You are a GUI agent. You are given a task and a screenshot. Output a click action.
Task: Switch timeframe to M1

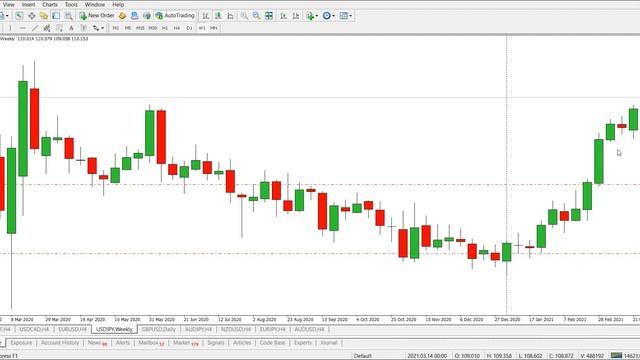point(116,28)
